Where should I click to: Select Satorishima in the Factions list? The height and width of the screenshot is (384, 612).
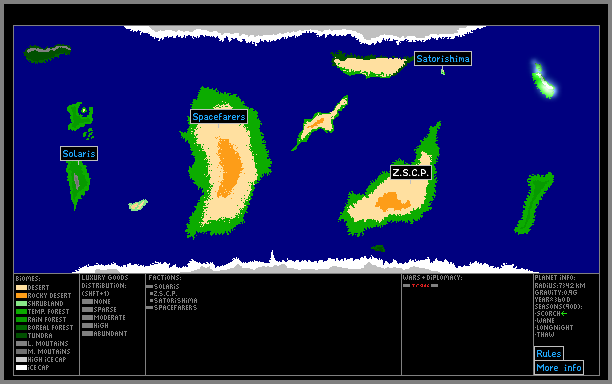175,300
